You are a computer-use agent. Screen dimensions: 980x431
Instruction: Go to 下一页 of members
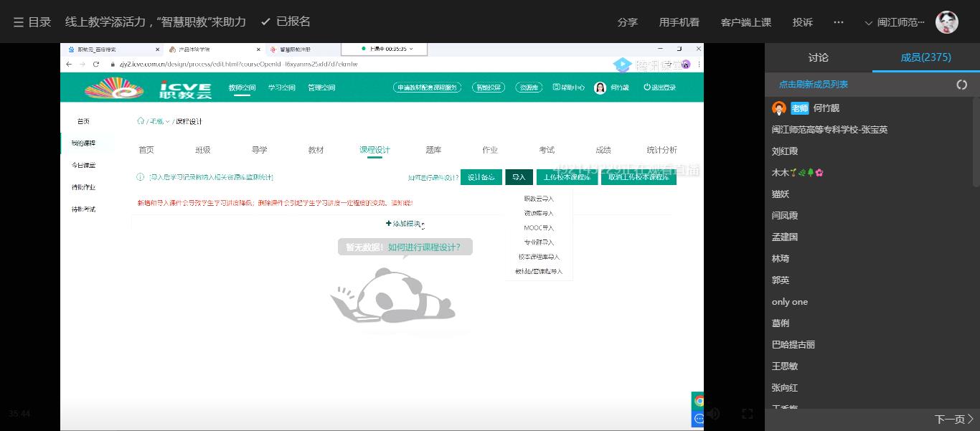953,419
